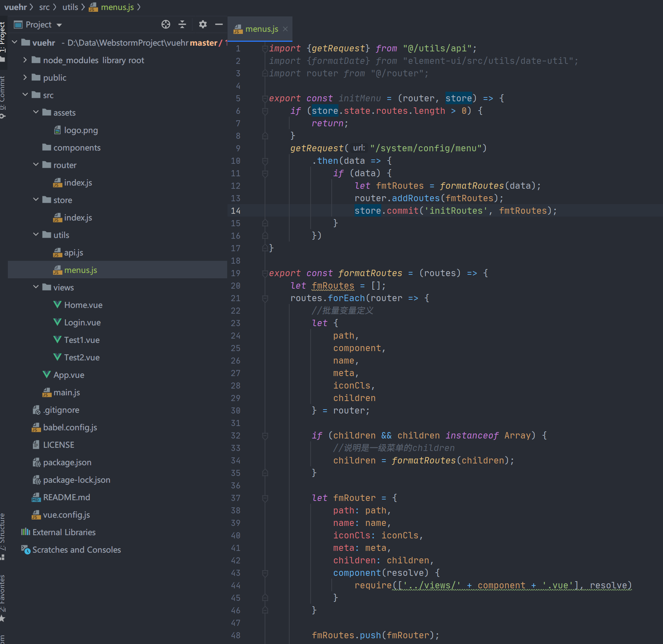Fold the formatRoutes function at line 19
This screenshot has width=663, height=644.
(x=265, y=273)
